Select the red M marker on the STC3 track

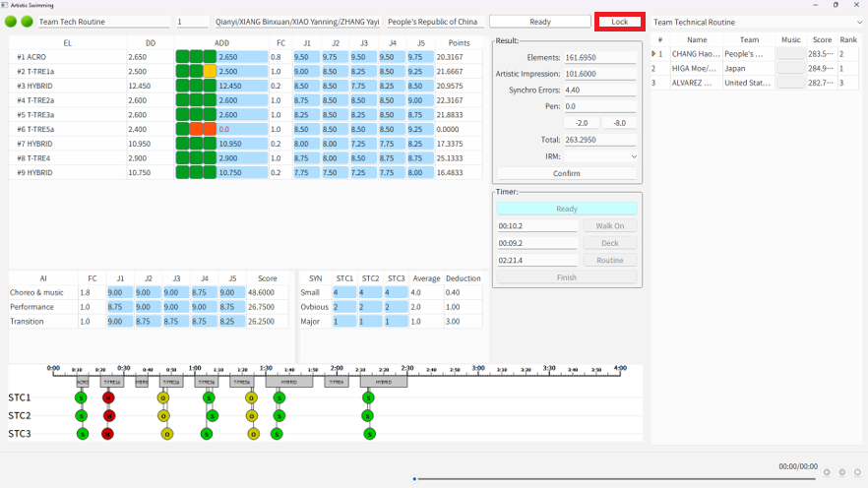pos(107,434)
